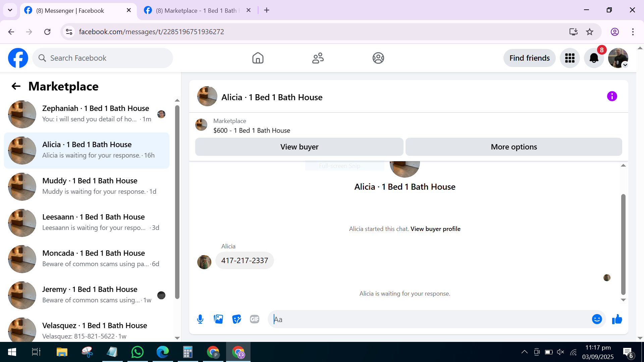Open the notifications bell
The image size is (644, 362).
click(594, 58)
